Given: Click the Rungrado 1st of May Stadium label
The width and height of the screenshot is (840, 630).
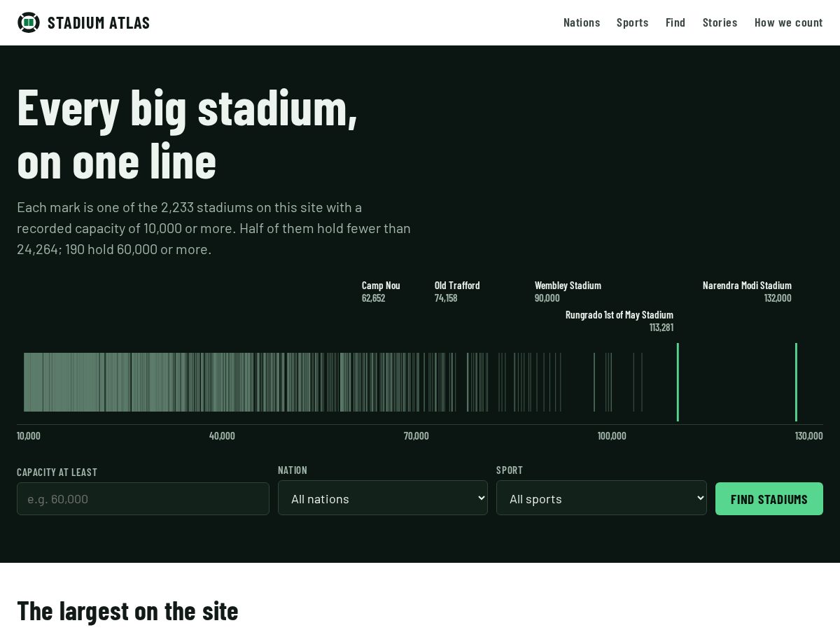Looking at the screenshot, I should click(619, 314).
